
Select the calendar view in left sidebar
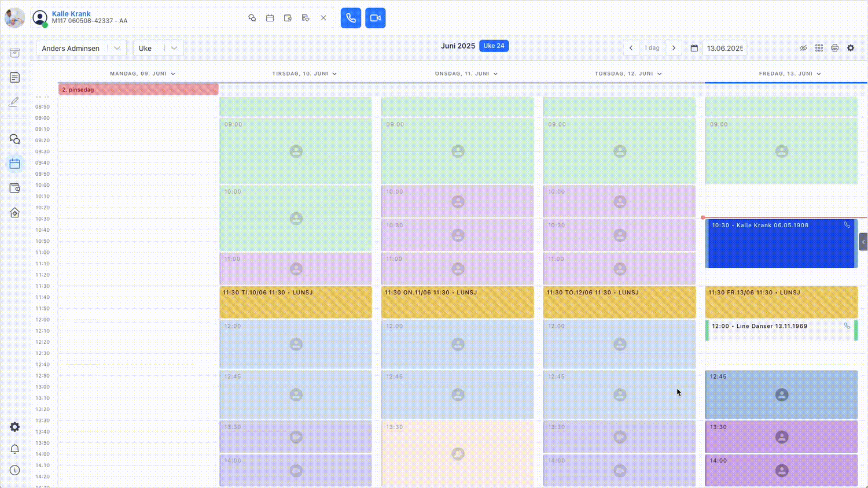tap(15, 164)
